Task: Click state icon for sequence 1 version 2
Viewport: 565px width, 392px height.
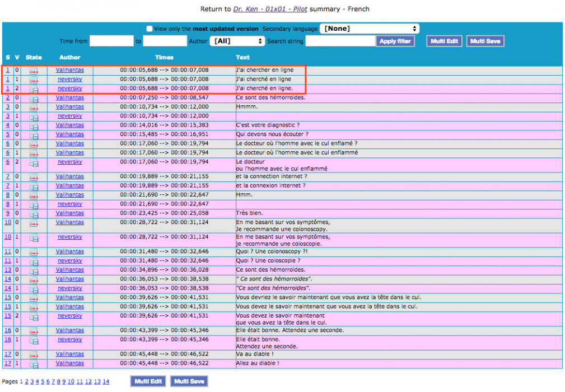Action: pos(34,88)
